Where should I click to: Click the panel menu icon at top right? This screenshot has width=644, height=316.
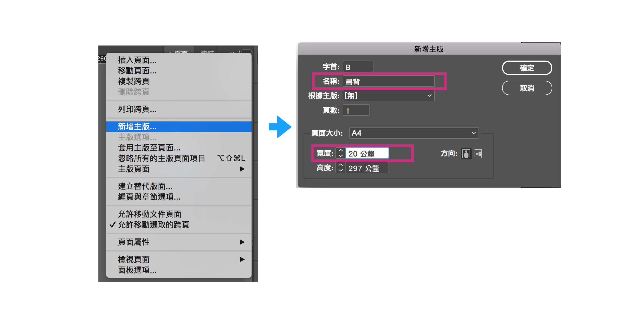247,52
